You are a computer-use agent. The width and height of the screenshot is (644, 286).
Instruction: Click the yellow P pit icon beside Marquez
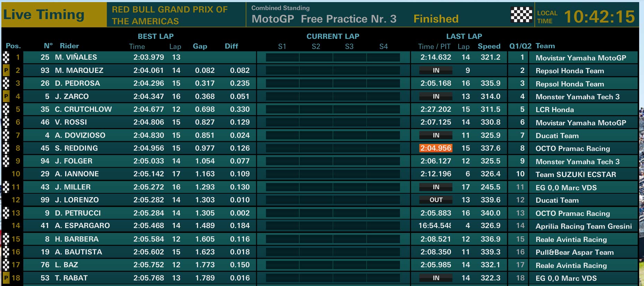coord(6,70)
